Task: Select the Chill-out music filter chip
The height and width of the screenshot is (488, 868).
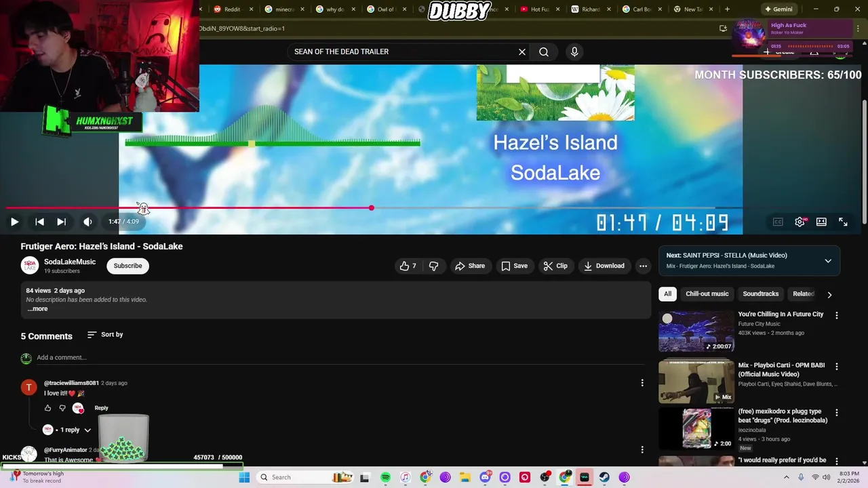Action: click(707, 294)
